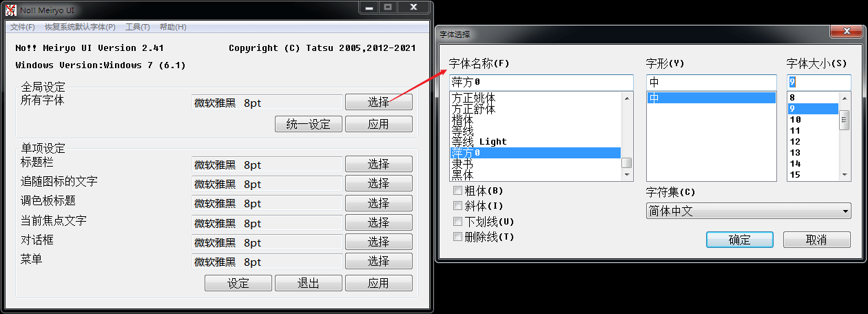Click 应用 button in 全局设定 group
This screenshot has height=314, width=868.
point(378,124)
